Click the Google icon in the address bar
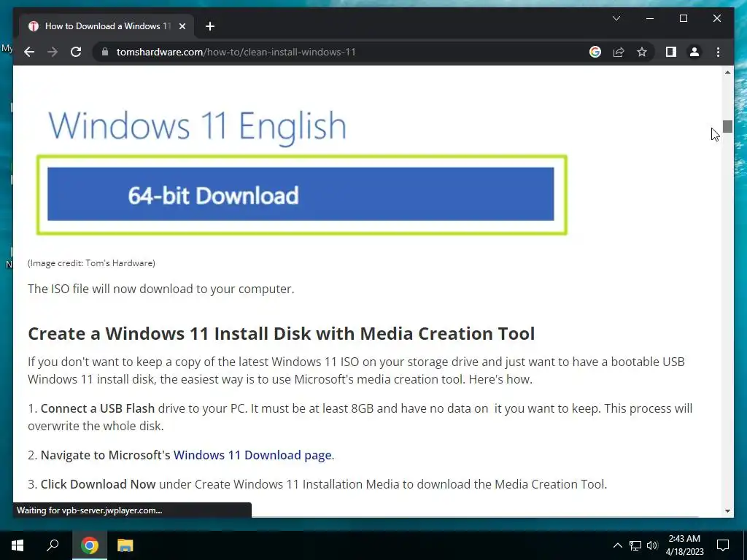The height and width of the screenshot is (560, 747). tap(595, 52)
